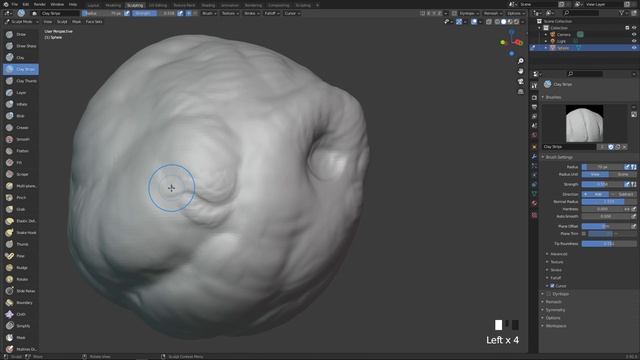Select the Crease brush tool
Image resolution: width=640 pixels, height=360 pixels.
(20, 128)
